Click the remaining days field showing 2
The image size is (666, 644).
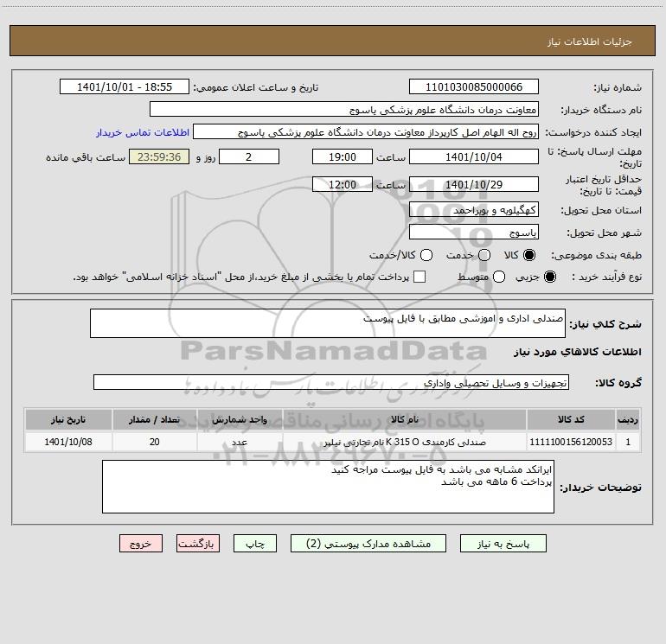tap(249, 156)
